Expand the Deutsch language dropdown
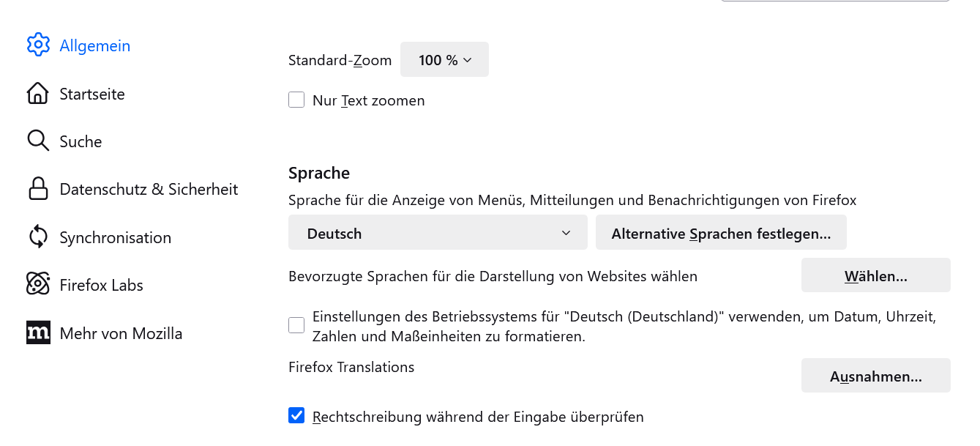This screenshot has width=980, height=446. (x=438, y=233)
